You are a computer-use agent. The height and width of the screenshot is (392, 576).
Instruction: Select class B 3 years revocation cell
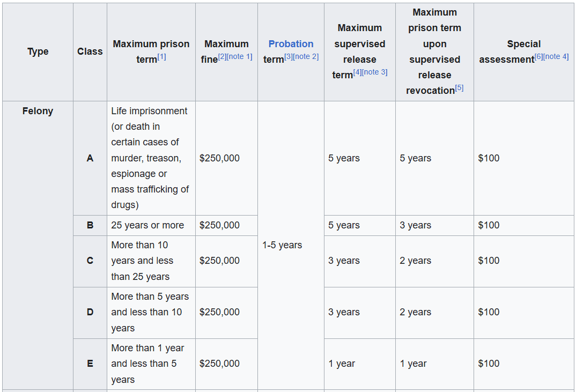[x=434, y=226]
